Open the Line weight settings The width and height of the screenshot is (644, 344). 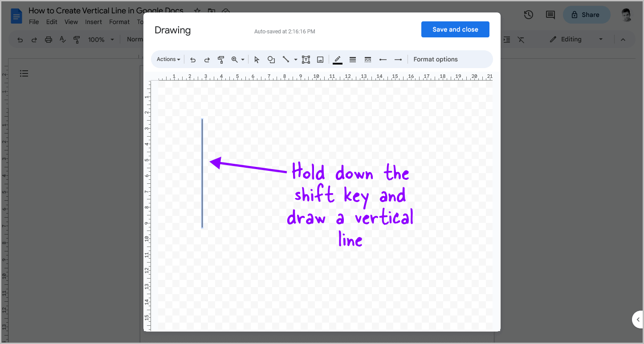click(x=352, y=59)
